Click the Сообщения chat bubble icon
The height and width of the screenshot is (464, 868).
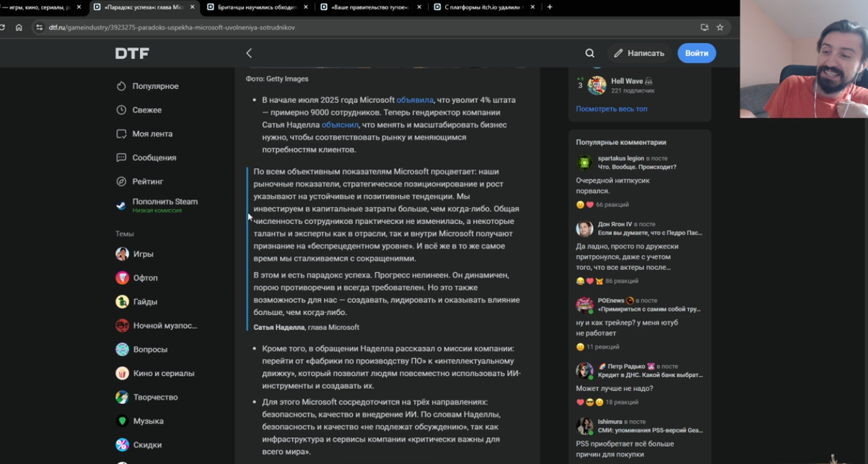(121, 158)
